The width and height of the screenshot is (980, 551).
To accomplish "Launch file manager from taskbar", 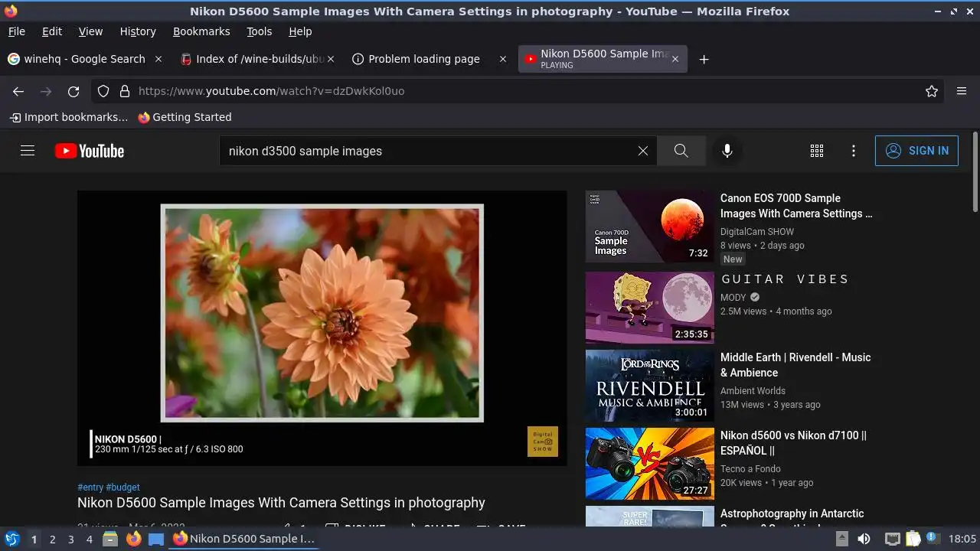I will click(110, 539).
